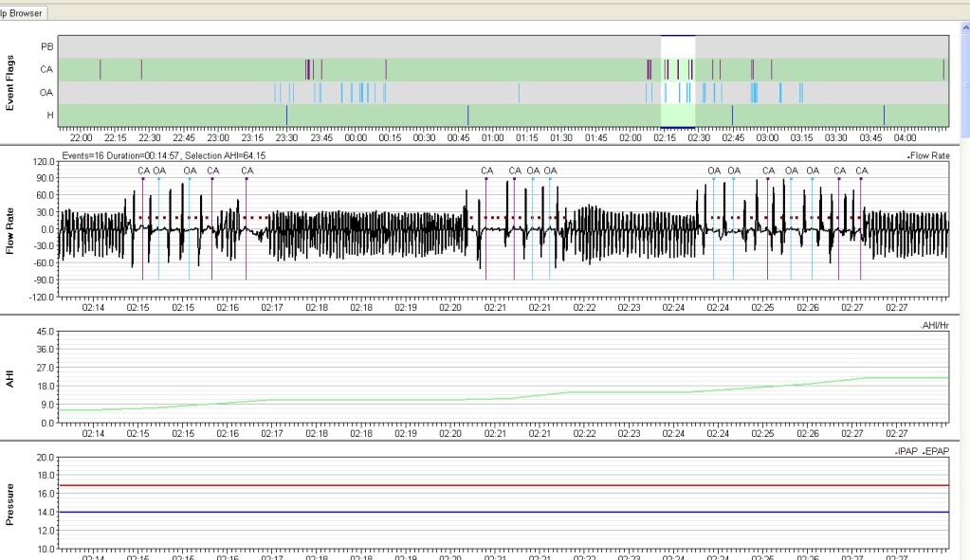Click the 20.0 value on Pressure axis
This screenshot has height=560, width=970.
pos(46,458)
